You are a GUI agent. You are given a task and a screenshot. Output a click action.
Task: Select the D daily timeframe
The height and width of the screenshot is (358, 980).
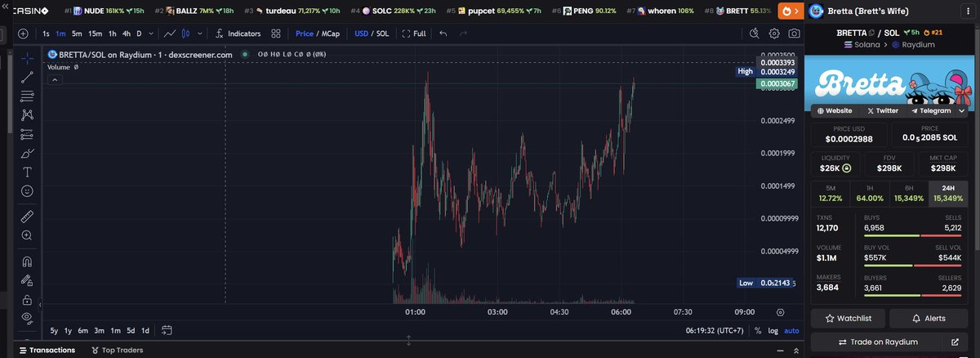(139, 34)
